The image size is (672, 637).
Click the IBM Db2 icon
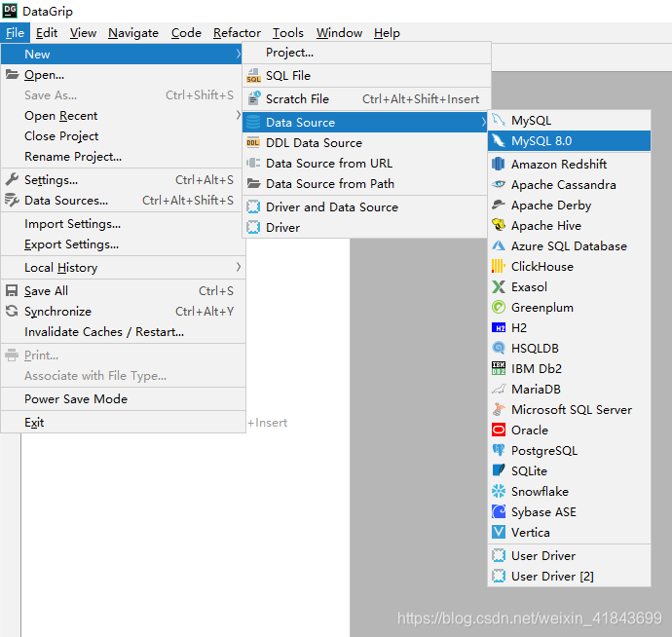[498, 368]
